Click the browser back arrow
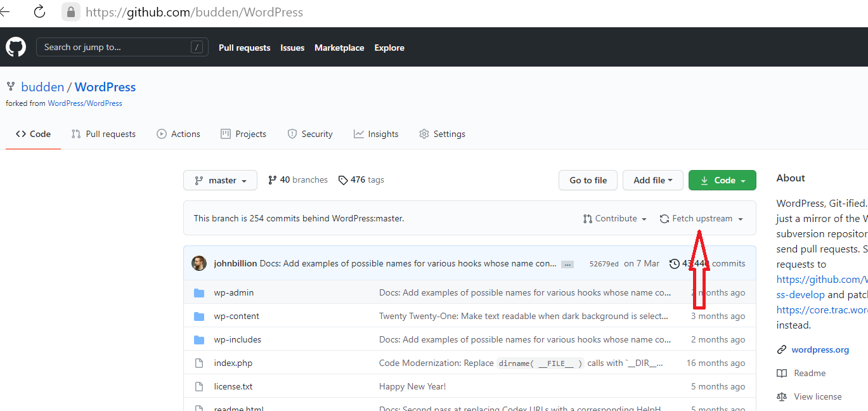The width and height of the screenshot is (868, 411). pos(4,11)
